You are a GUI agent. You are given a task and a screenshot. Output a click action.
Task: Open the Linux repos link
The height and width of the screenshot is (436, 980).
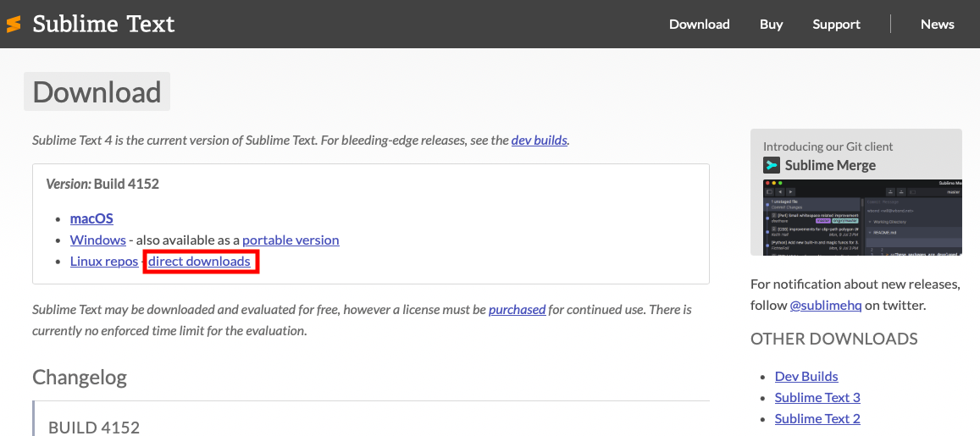103,261
